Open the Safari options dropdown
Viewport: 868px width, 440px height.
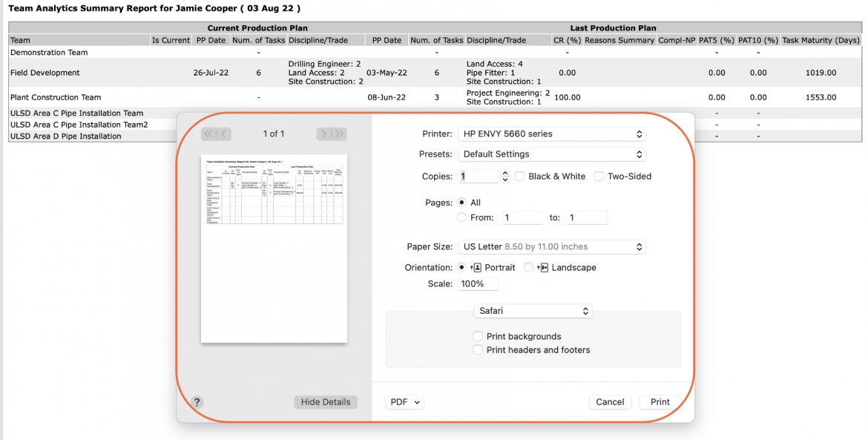tap(533, 311)
